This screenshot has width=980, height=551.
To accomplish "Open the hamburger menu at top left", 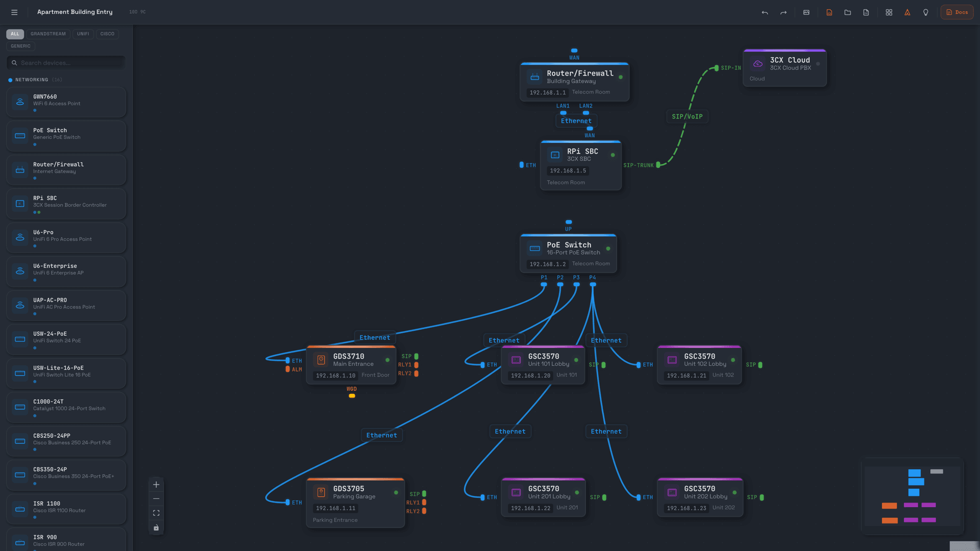I will click(x=14, y=12).
